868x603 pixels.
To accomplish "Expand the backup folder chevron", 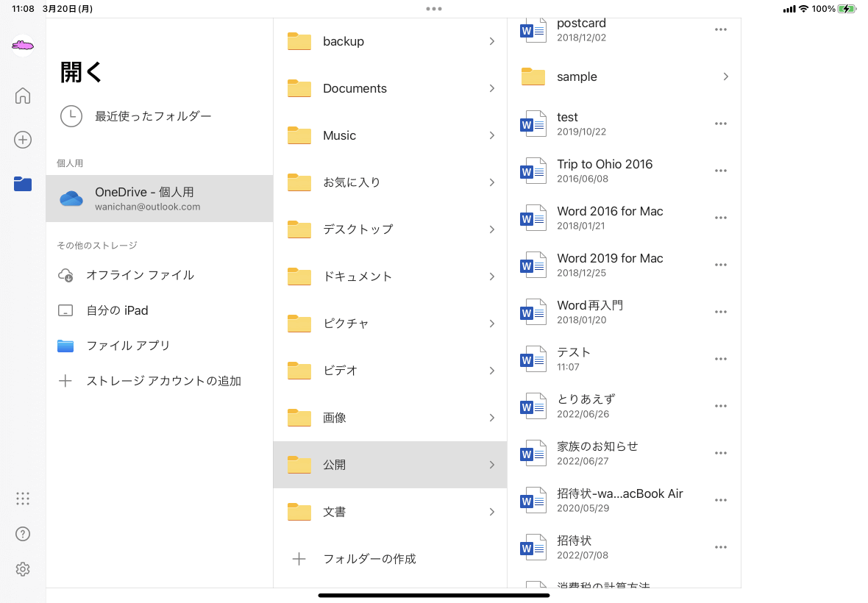I will [x=491, y=42].
